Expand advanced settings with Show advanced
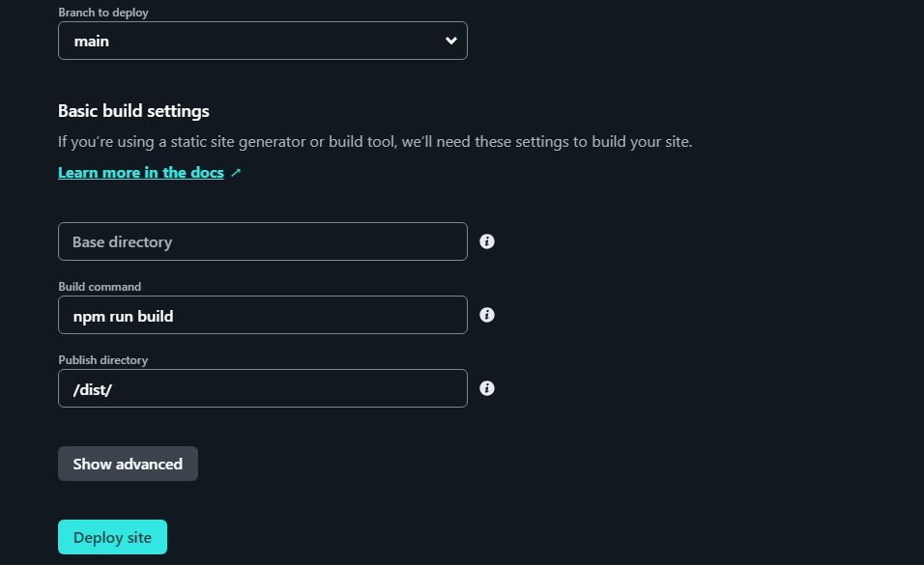Screen dimensions: 924x565 click(127, 464)
